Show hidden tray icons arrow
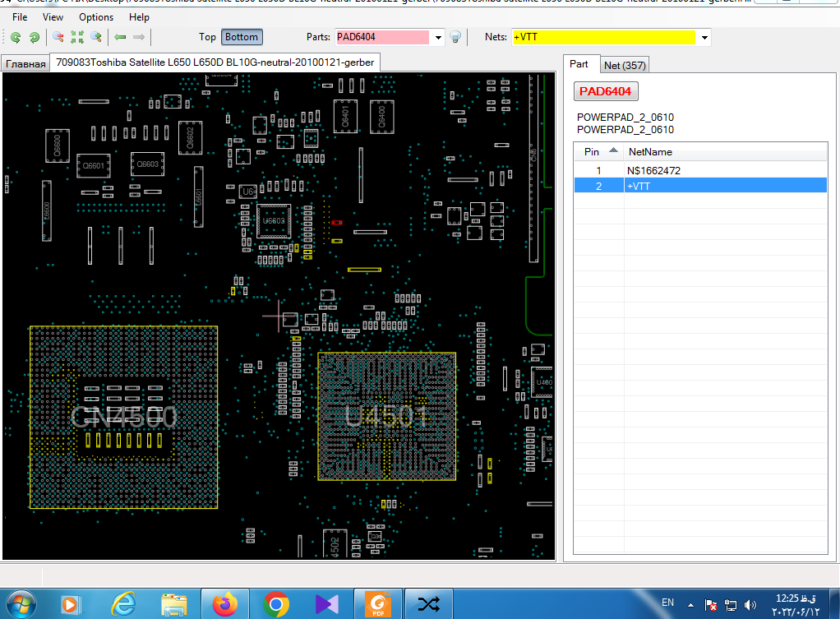Viewport: 840px width, 619px height. pos(690,605)
